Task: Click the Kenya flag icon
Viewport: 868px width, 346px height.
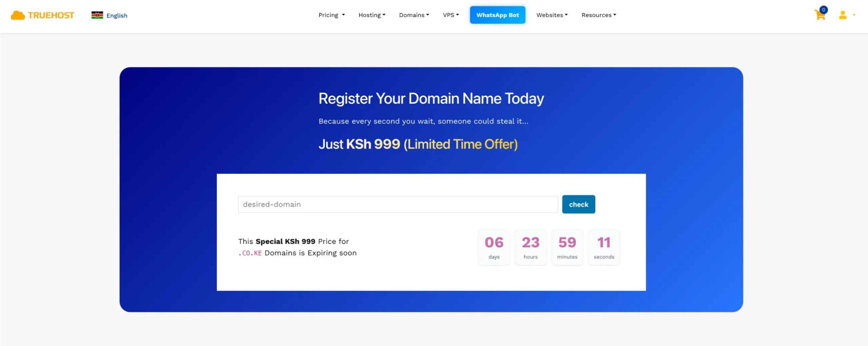Action: pos(97,15)
